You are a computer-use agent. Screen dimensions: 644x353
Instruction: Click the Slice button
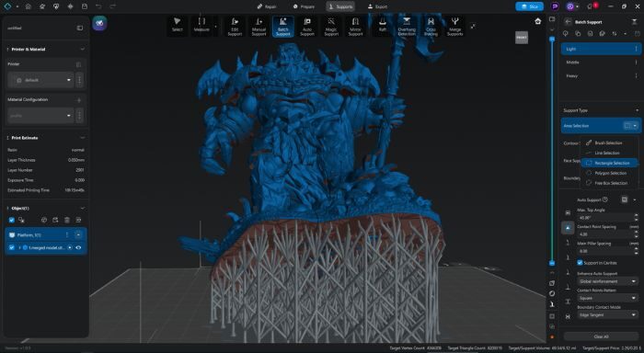[x=529, y=6]
